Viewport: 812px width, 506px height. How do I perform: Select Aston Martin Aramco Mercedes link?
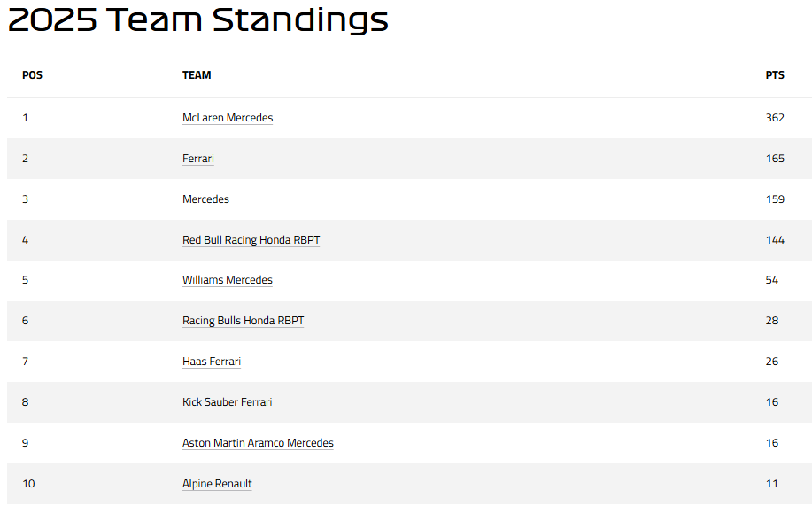pos(258,443)
